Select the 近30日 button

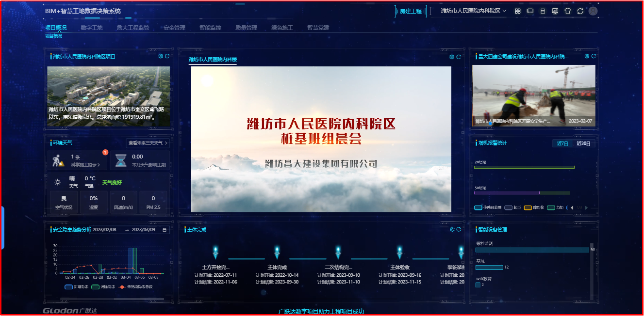583,143
